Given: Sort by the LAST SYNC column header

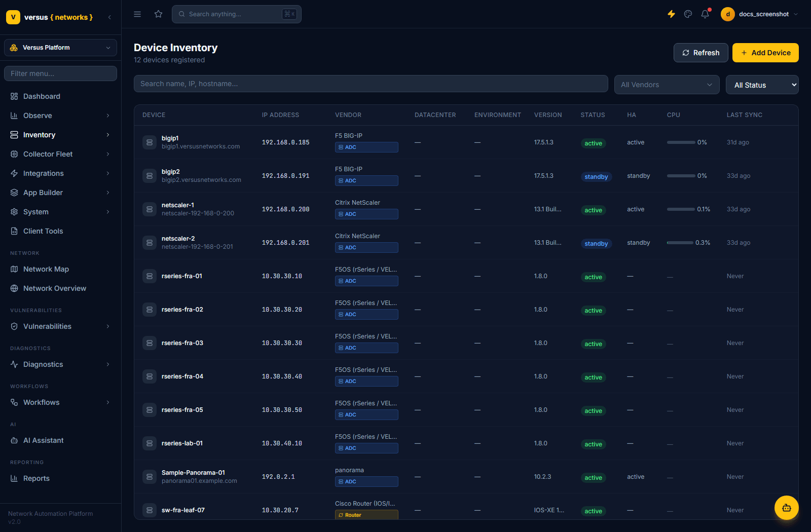Looking at the screenshot, I should [744, 115].
